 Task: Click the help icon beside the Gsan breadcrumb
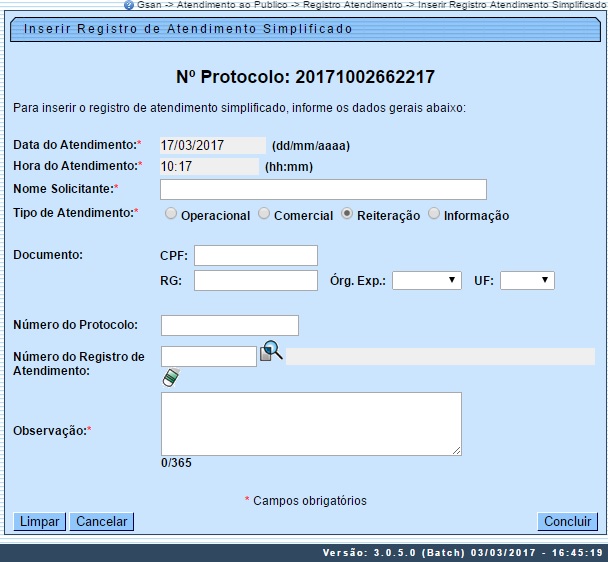click(x=129, y=5)
